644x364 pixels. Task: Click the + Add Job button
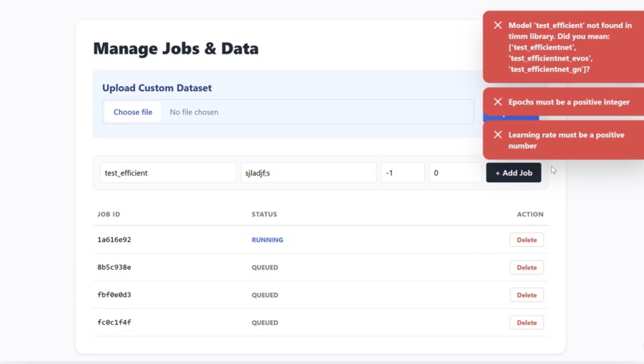click(x=514, y=172)
